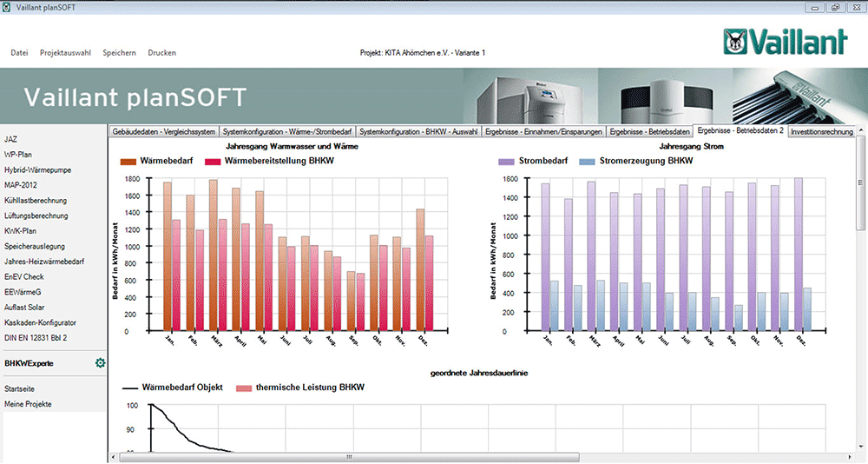
Task: Open WP-Plan in the sidebar
Action: [x=17, y=155]
